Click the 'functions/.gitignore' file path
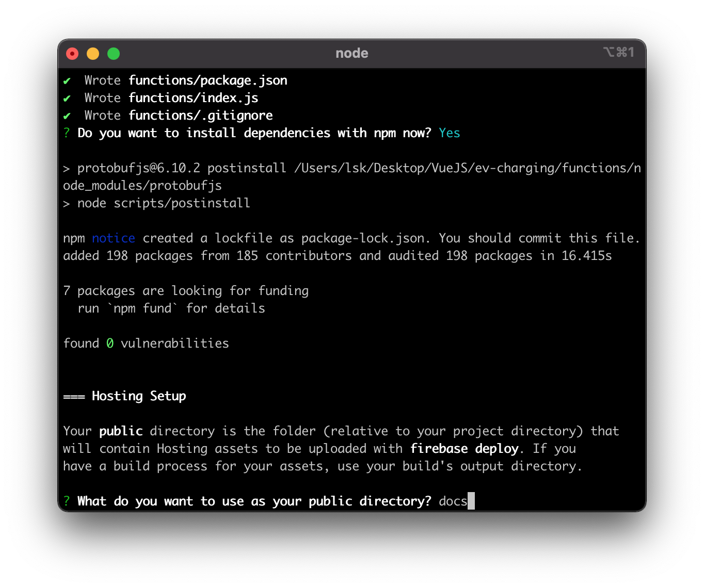The height and width of the screenshot is (588, 704). click(201, 116)
